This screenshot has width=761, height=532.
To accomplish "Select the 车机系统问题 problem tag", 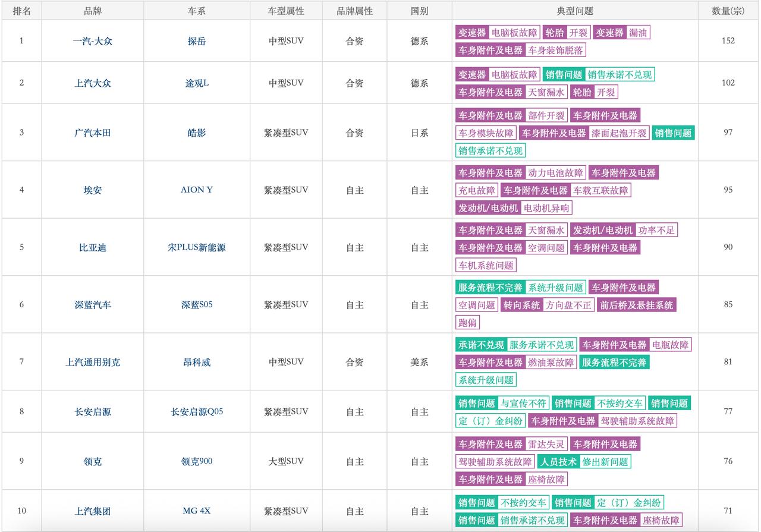I will 486,266.
